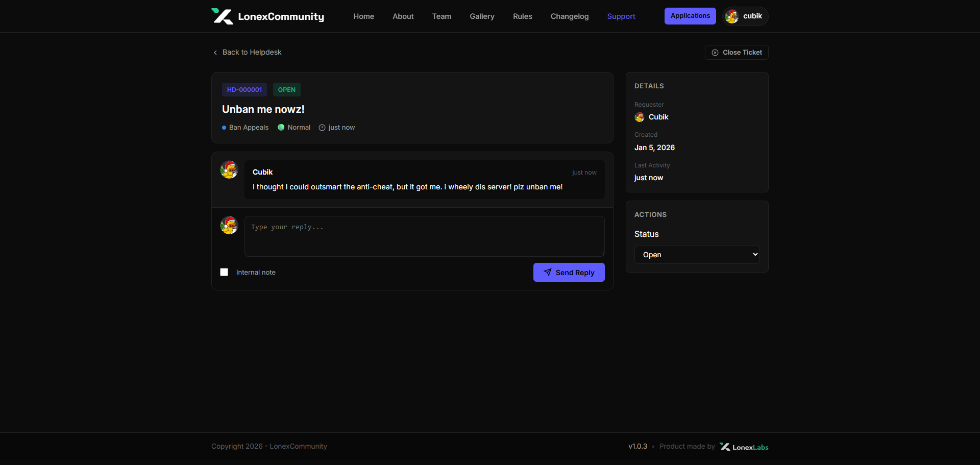980x465 pixels.
Task: Click the LonexLabs logo in footer
Action: click(744, 447)
